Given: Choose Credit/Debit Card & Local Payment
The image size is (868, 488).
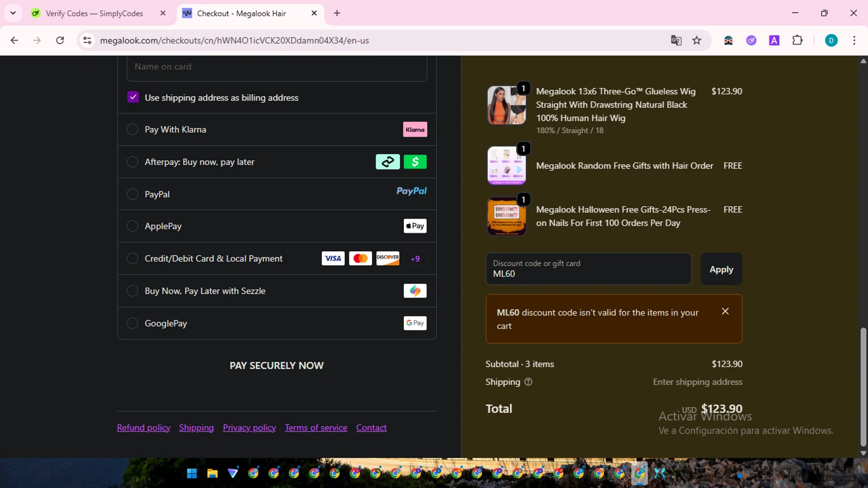Looking at the screenshot, I should 133,259.
